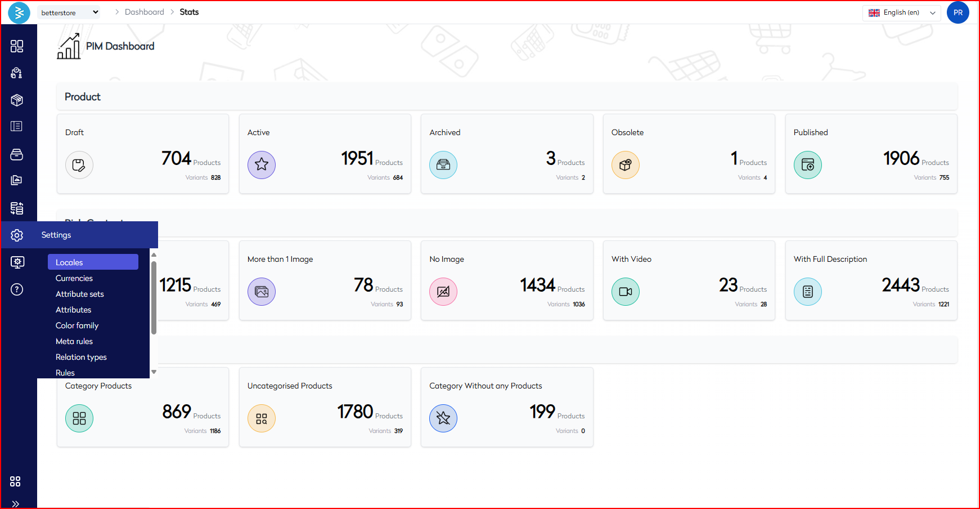Open the PR user profile avatar
This screenshot has height=509, width=980.
(x=957, y=12)
